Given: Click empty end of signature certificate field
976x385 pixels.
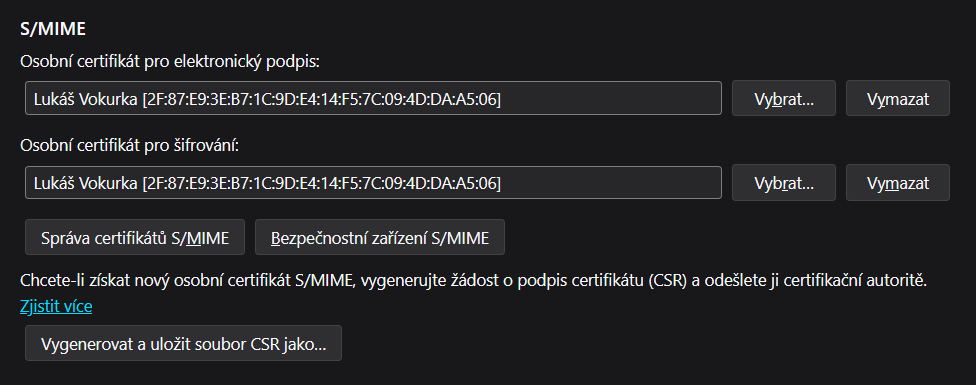Looking at the screenshot, I should click(610, 98).
